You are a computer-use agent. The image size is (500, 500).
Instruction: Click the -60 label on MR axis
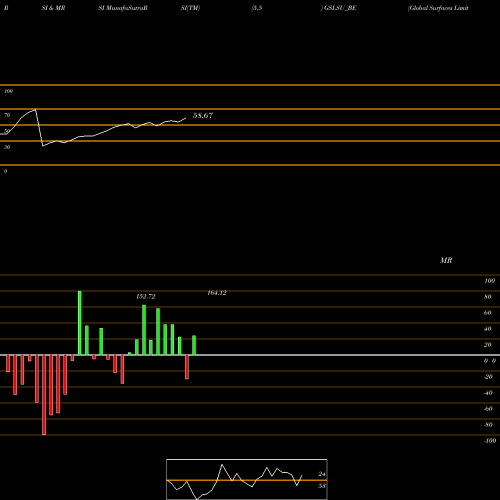coord(488,409)
